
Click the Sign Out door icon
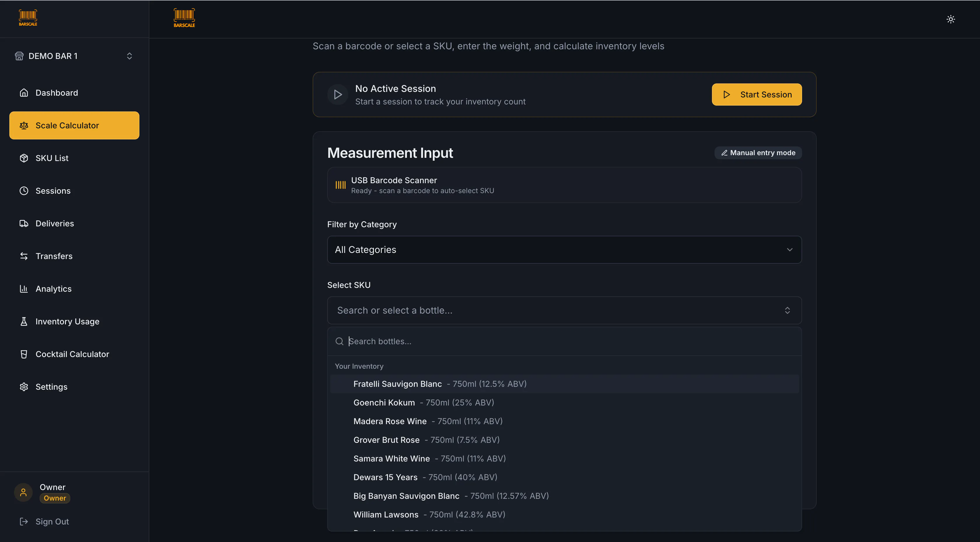click(24, 522)
